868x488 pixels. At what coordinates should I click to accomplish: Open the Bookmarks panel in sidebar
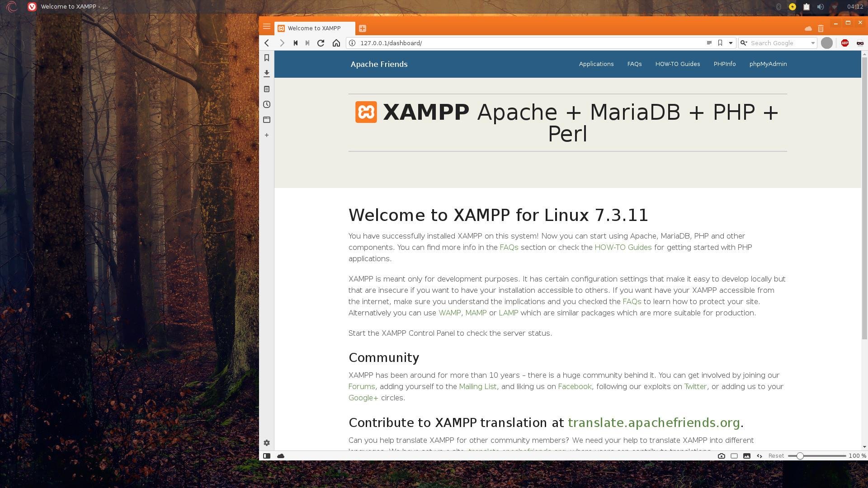[x=267, y=58]
